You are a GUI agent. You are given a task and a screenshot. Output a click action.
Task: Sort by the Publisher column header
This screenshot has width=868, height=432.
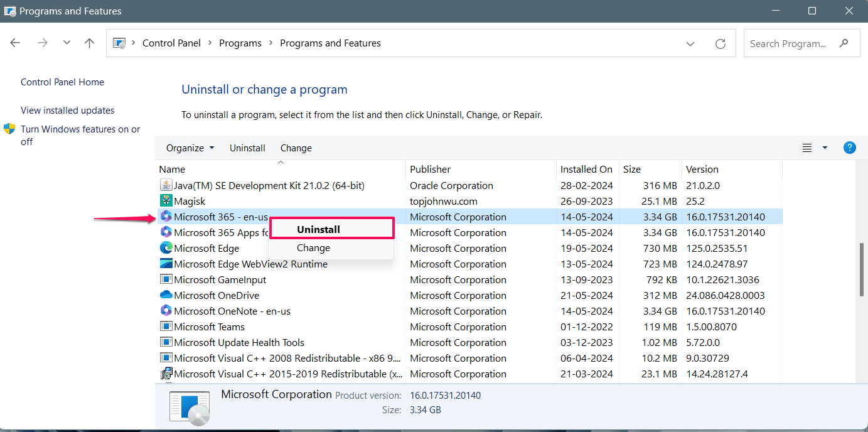[x=481, y=169]
